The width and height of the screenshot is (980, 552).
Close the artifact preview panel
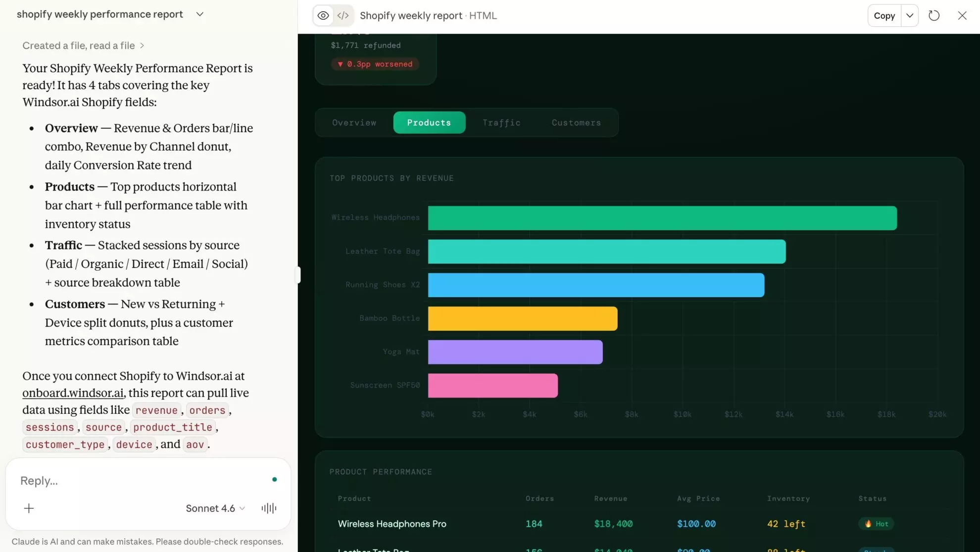tap(962, 15)
